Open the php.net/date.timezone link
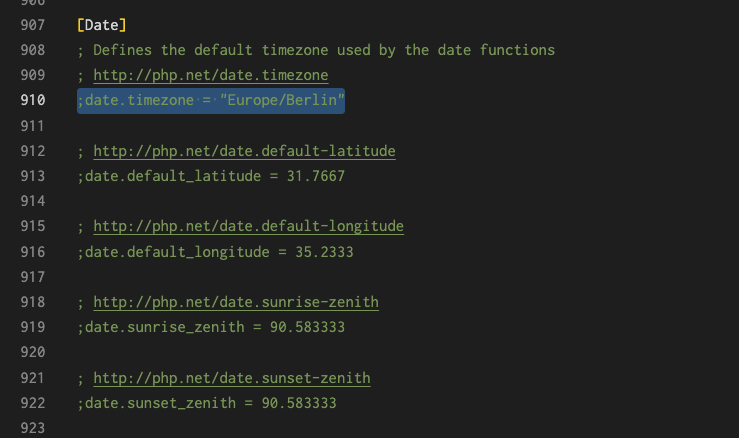Screen dimensions: 739x438 211,75
